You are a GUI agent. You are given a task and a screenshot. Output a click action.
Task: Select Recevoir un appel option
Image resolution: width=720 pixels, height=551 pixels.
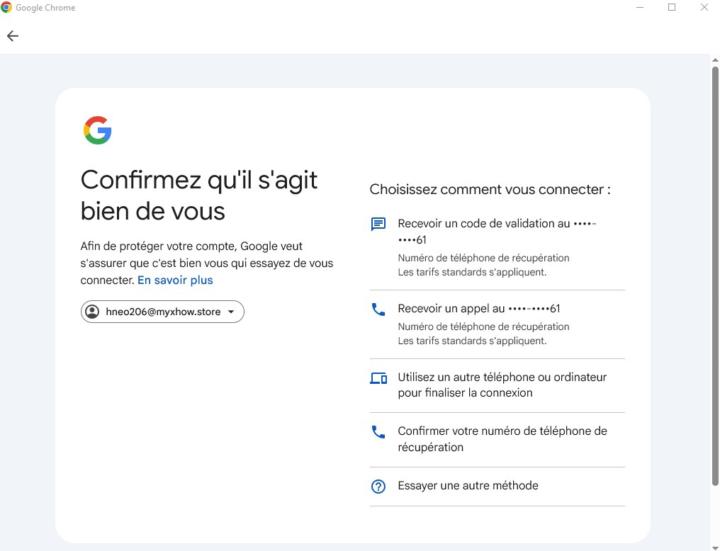tap(478, 309)
